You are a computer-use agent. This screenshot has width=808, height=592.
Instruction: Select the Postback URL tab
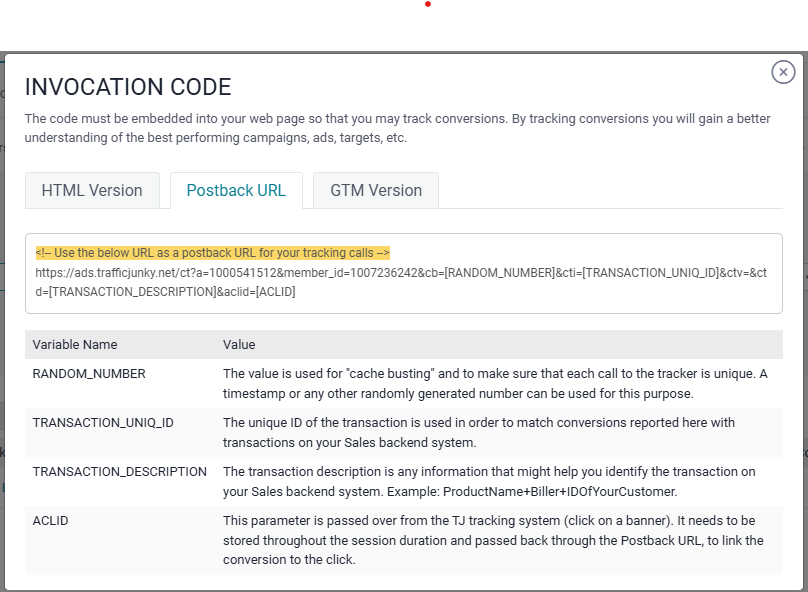click(236, 190)
